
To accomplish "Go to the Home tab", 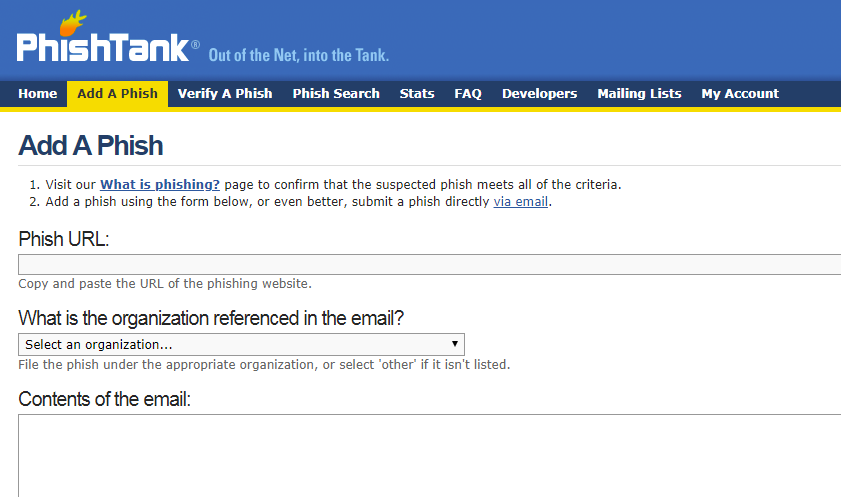I will click(x=38, y=94).
